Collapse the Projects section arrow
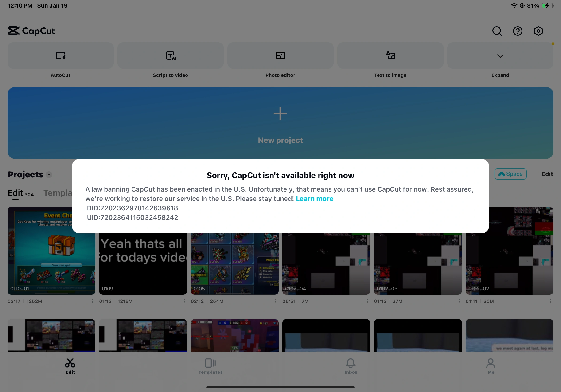The image size is (561, 392). coord(49,174)
